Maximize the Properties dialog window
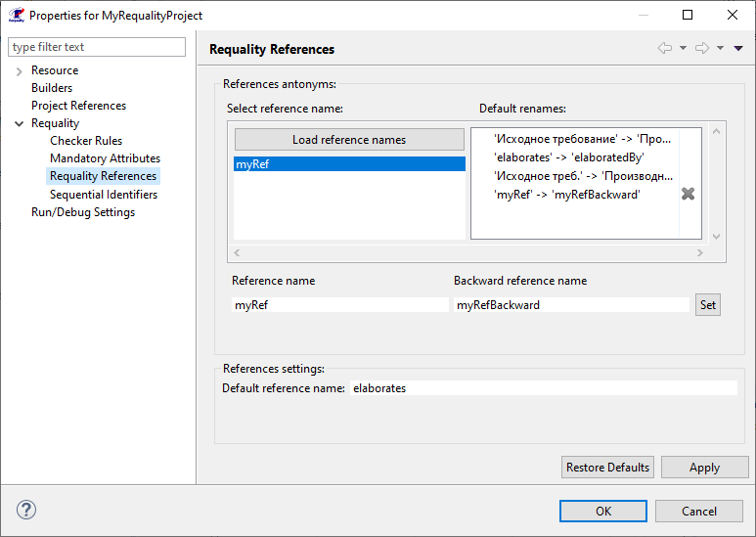Screen dimensions: 756x537 pos(688,15)
